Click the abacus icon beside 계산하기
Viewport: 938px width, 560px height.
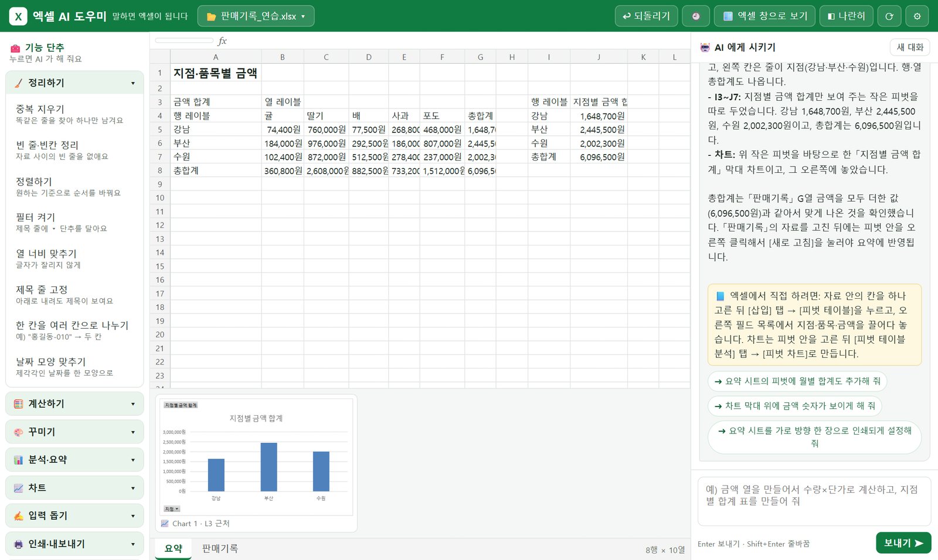pyautogui.click(x=19, y=404)
